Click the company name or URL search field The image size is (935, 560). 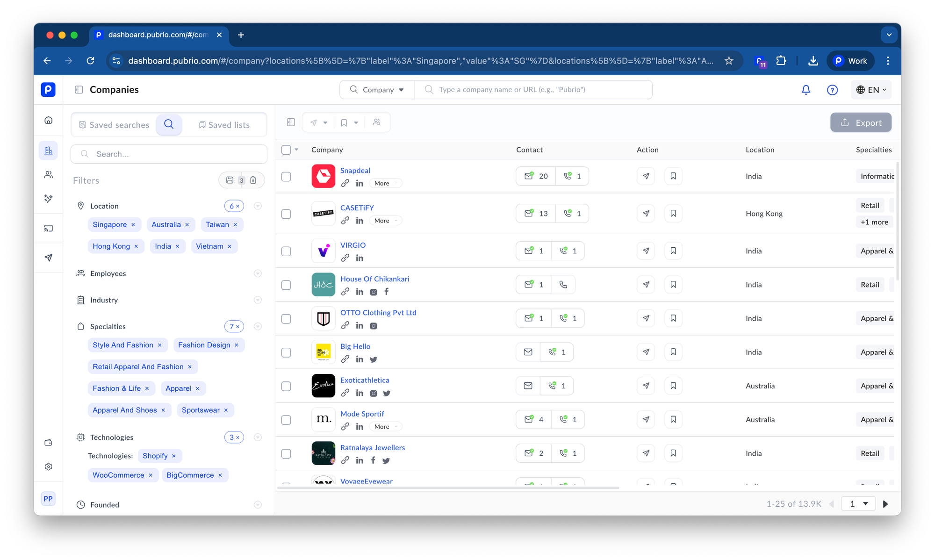[x=534, y=90]
